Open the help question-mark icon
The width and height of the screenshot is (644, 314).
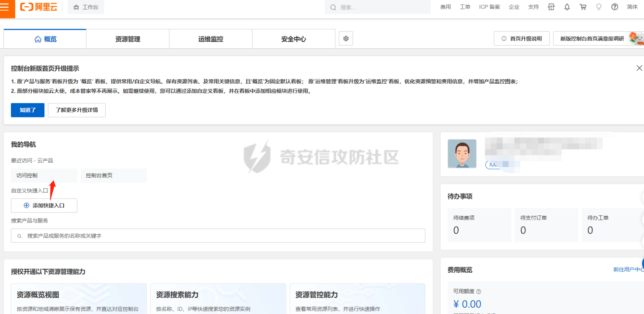(615, 7)
